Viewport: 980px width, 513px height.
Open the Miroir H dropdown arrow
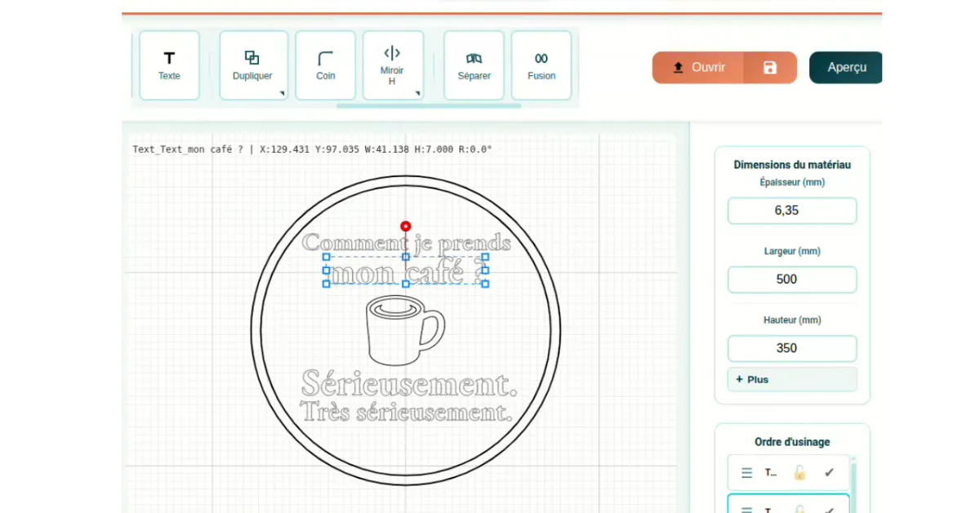417,94
